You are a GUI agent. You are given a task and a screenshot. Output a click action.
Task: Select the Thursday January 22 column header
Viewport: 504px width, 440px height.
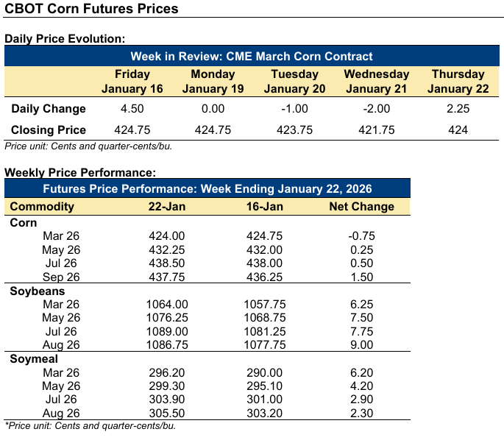click(x=458, y=81)
